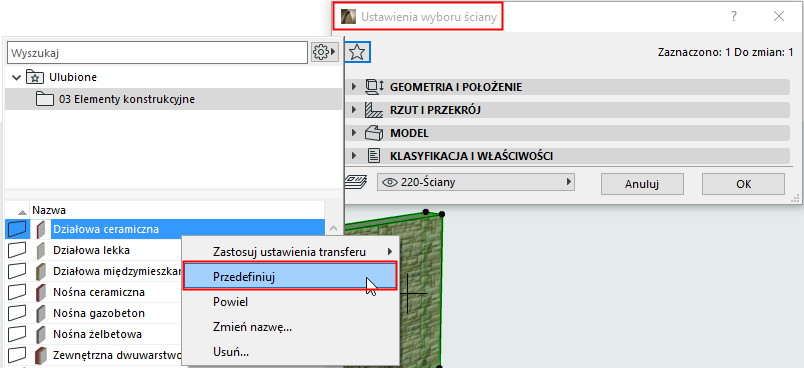Click the material preview swatch for Działowa międzymieszkaniowa

pyautogui.click(x=41, y=271)
